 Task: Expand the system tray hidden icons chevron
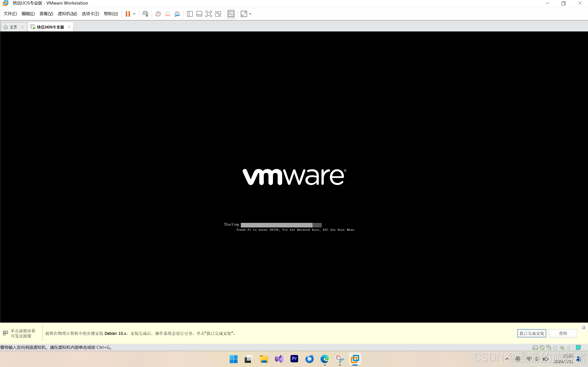pos(507,359)
